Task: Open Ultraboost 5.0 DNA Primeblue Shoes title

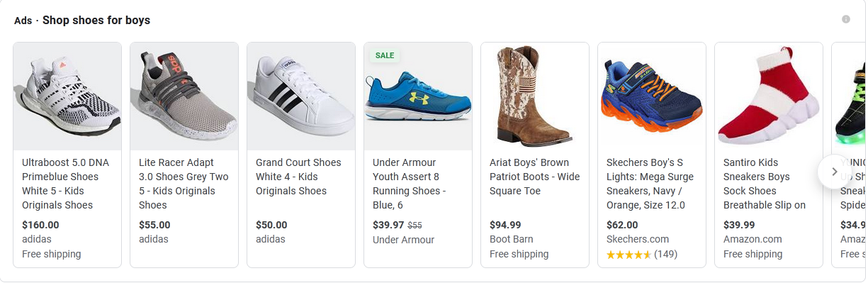Action: tap(65, 184)
